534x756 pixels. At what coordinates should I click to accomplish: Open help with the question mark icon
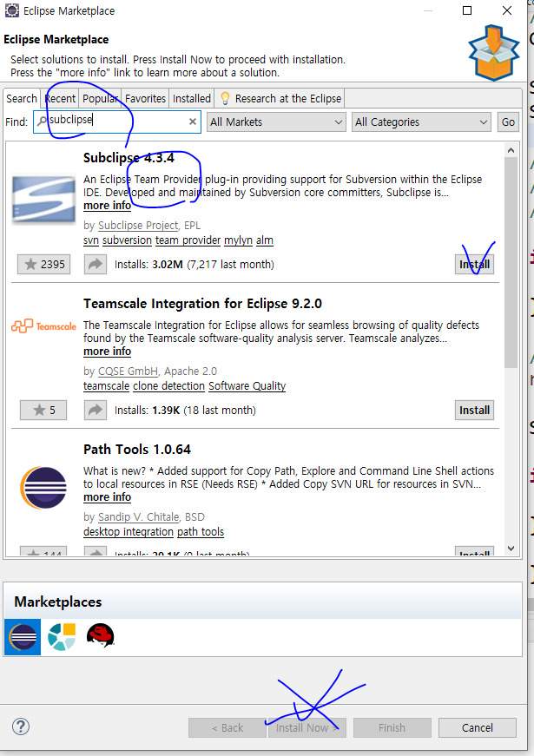[21, 726]
